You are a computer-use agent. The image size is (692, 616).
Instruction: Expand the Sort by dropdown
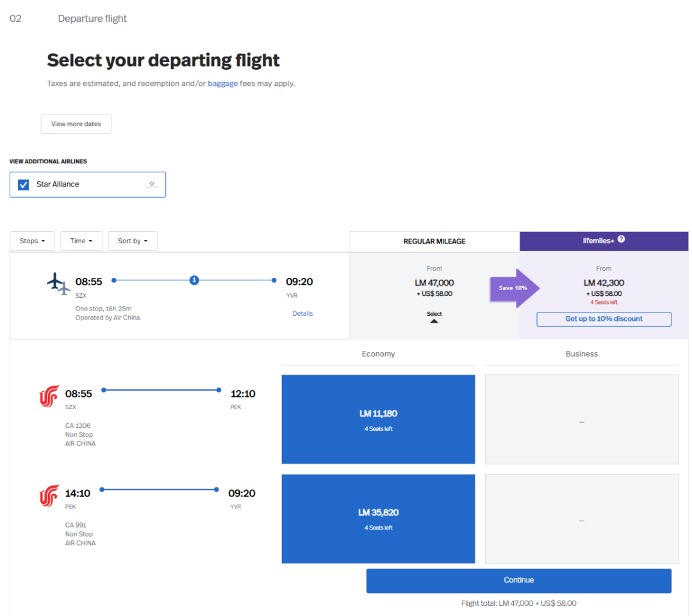click(133, 241)
